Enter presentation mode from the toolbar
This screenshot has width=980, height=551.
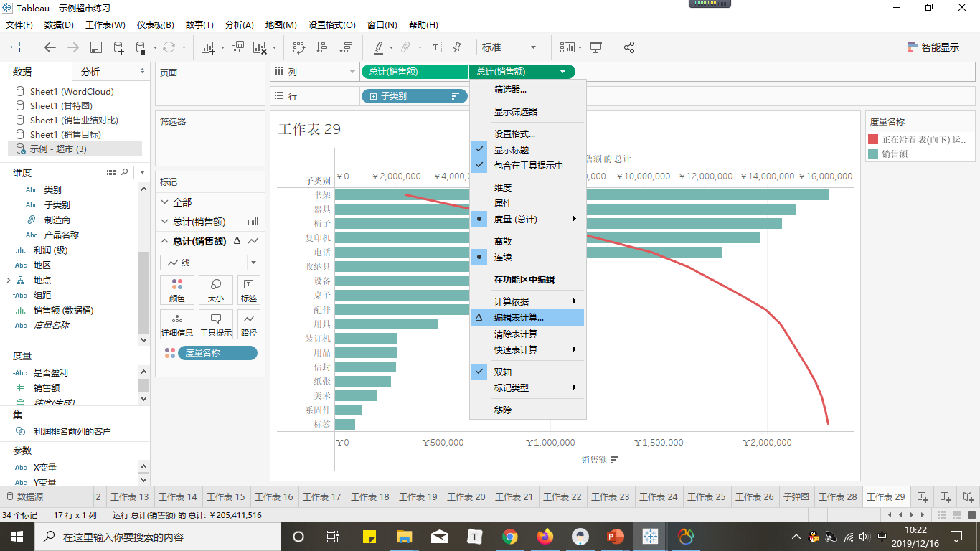[595, 47]
